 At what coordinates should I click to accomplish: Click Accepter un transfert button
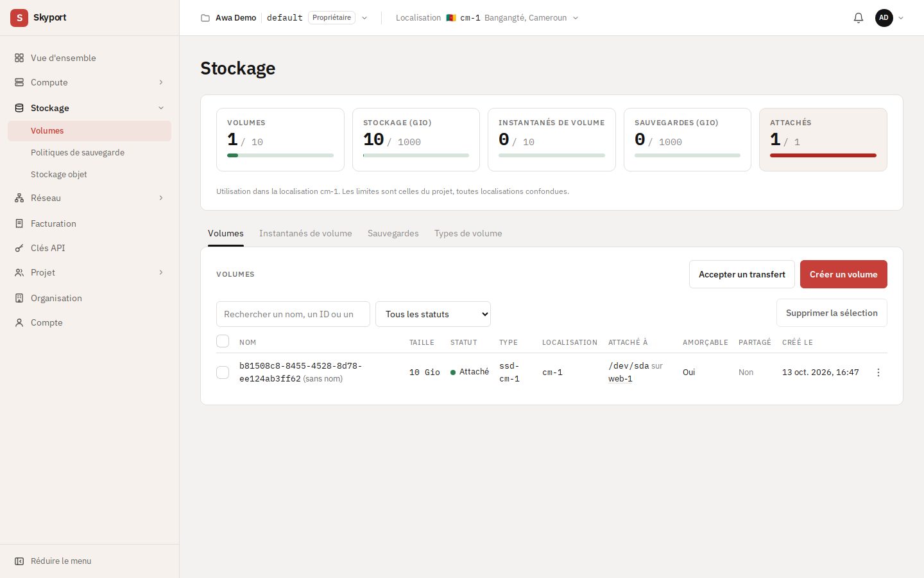[742, 274]
